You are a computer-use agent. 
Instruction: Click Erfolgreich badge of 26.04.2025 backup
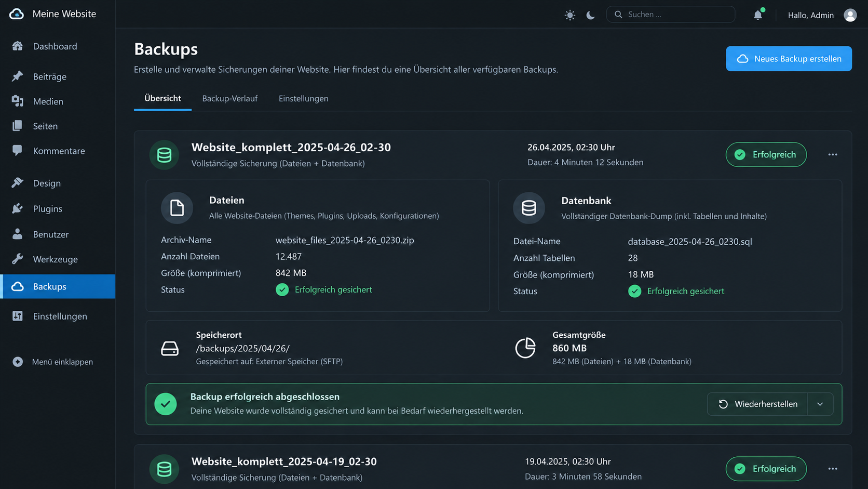click(x=766, y=154)
